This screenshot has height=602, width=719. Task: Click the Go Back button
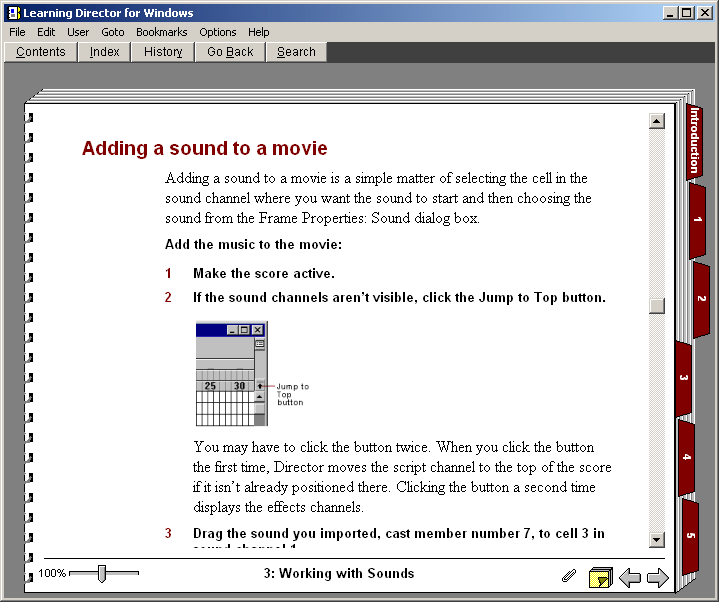230,52
